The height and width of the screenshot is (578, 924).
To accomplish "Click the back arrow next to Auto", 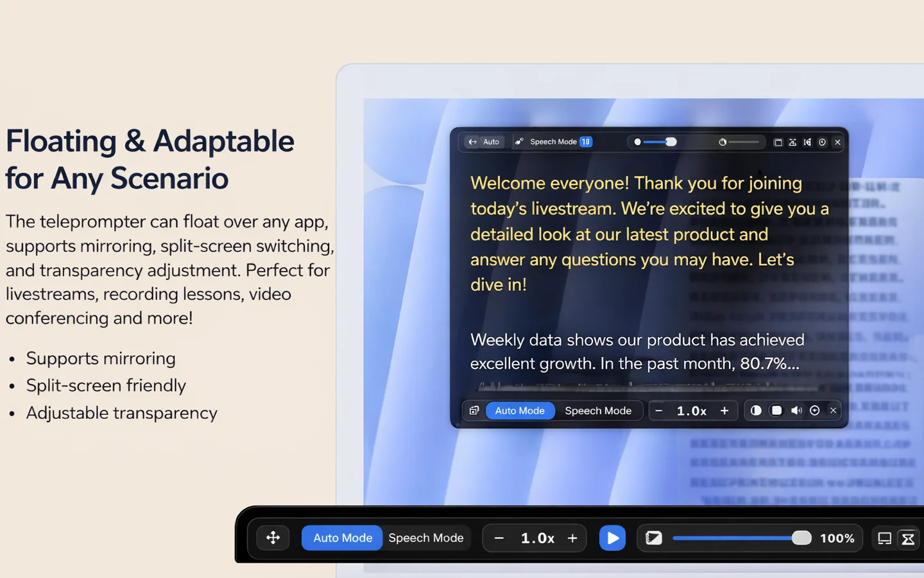I will click(472, 142).
